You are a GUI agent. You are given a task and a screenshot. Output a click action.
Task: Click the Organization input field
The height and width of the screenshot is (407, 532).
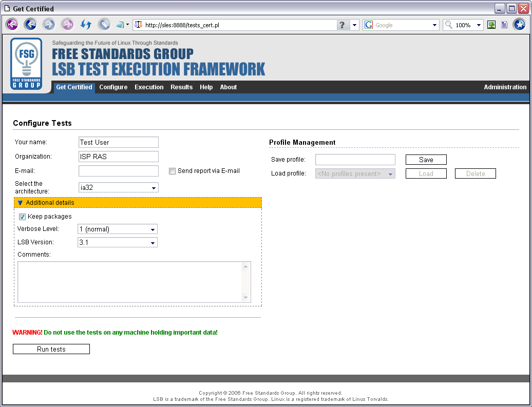[119, 157]
